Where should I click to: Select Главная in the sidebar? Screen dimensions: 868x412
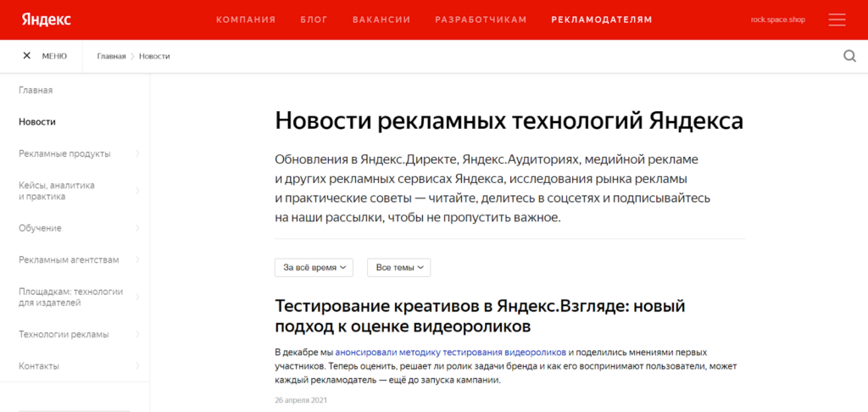(x=36, y=90)
